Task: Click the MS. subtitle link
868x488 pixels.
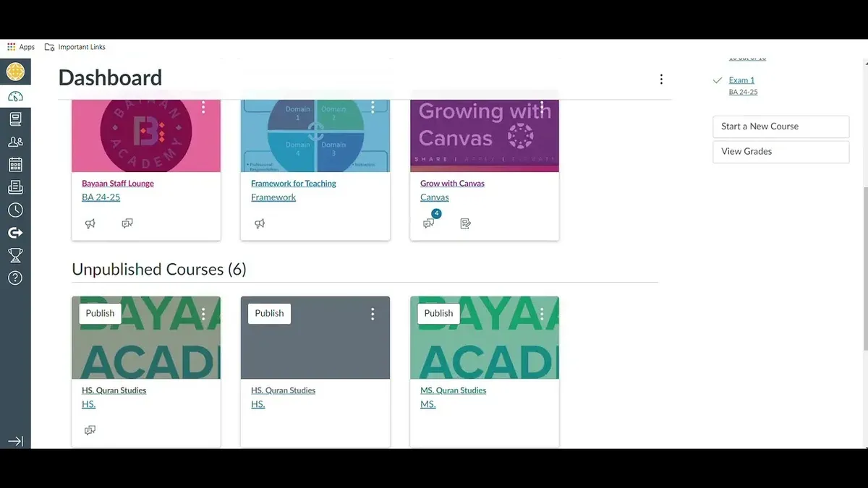Action: tap(428, 404)
